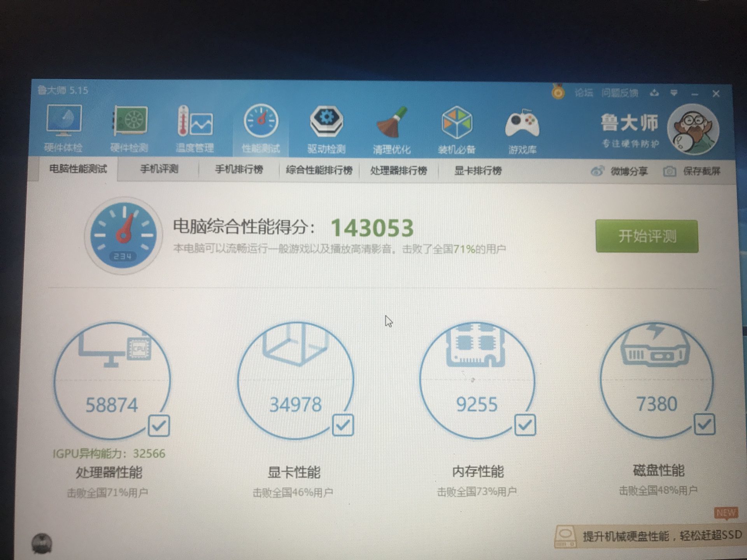Click the speedometer gauge score icon
Image resolution: width=747 pixels, height=560 pixels.
click(x=123, y=235)
